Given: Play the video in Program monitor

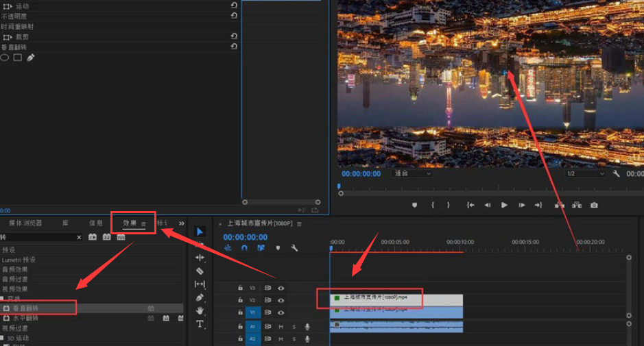Looking at the screenshot, I should (x=504, y=205).
